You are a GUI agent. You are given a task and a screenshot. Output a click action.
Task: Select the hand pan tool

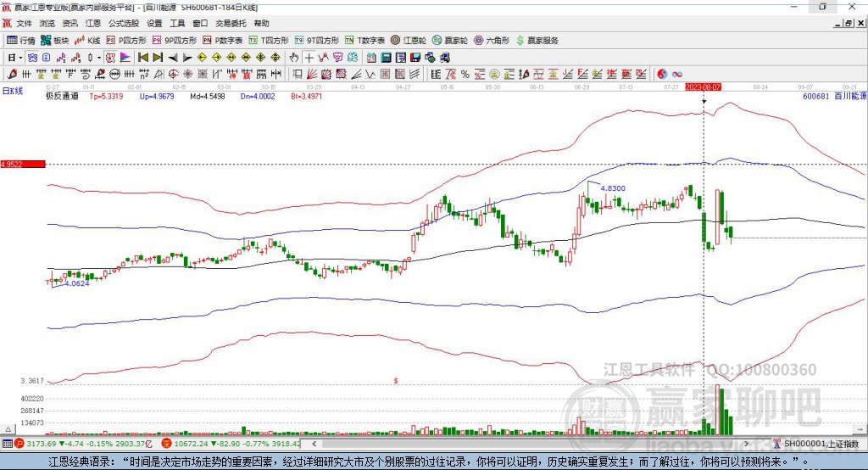[x=293, y=58]
